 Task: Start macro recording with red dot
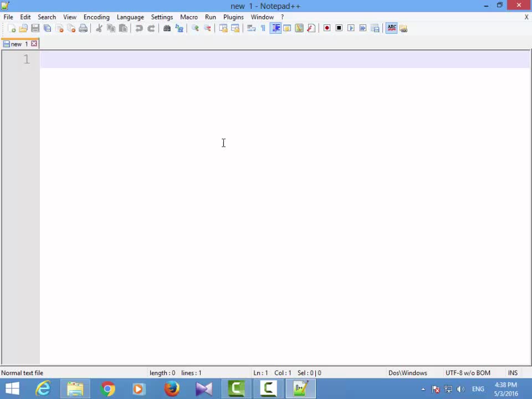click(327, 28)
